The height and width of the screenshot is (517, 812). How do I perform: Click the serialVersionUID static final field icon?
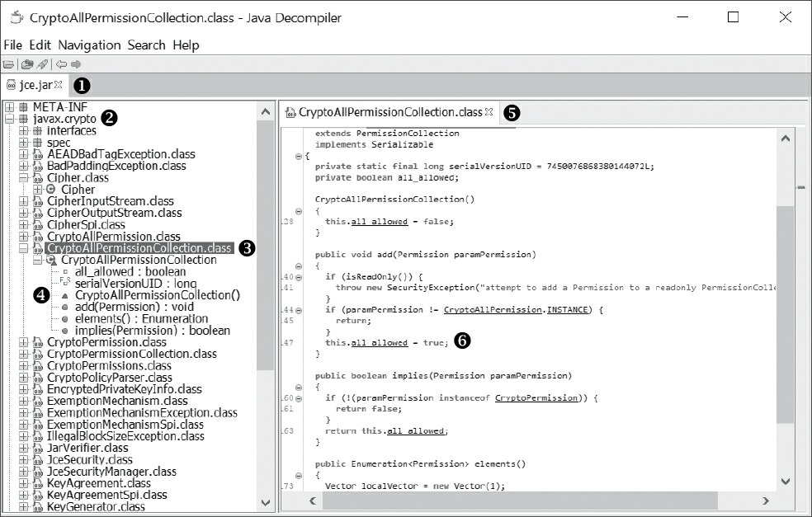[64, 283]
